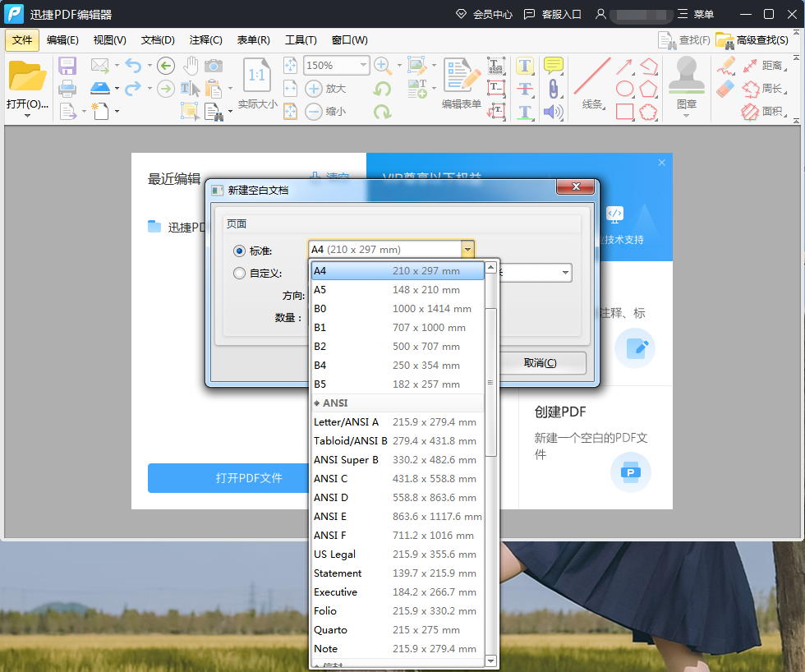This screenshot has width=805, height=672.
Task: Click the Edit Form (编辑表单) icon
Action: pos(462,76)
